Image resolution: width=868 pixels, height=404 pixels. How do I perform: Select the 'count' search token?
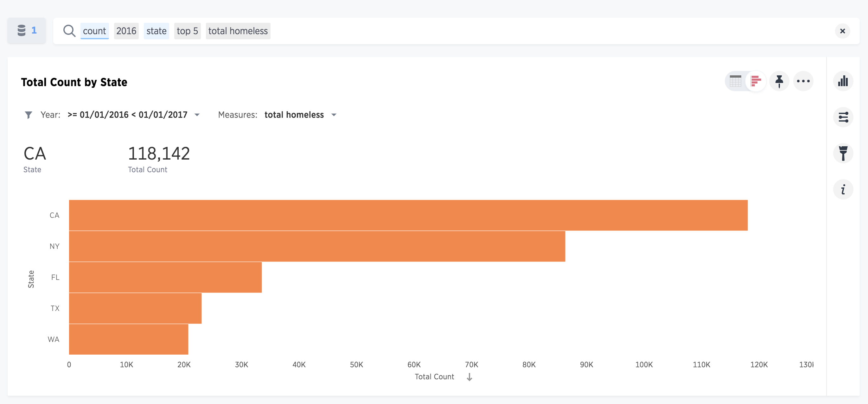tap(94, 31)
